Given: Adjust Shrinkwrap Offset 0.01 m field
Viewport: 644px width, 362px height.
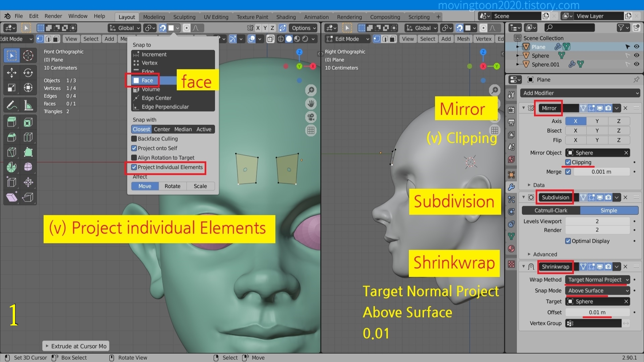Looking at the screenshot, I should coord(597,312).
